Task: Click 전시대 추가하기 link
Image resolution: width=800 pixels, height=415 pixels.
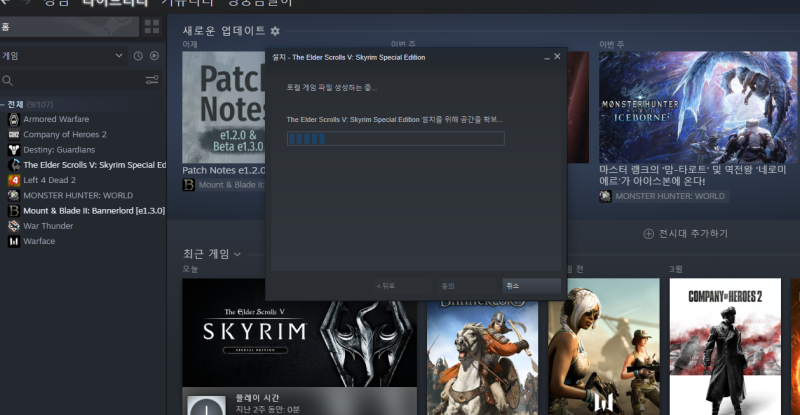Action: click(693, 234)
